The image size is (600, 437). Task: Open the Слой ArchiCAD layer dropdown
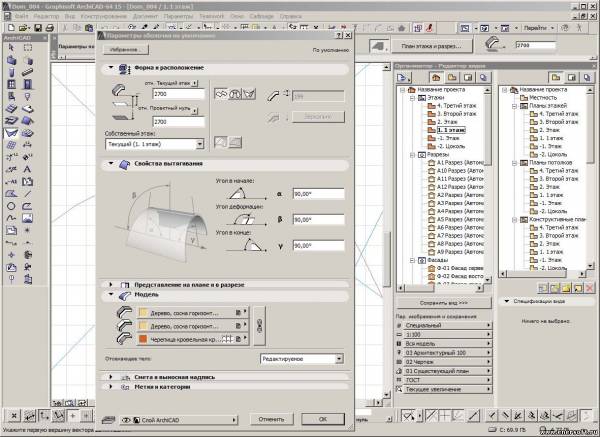click(x=179, y=420)
